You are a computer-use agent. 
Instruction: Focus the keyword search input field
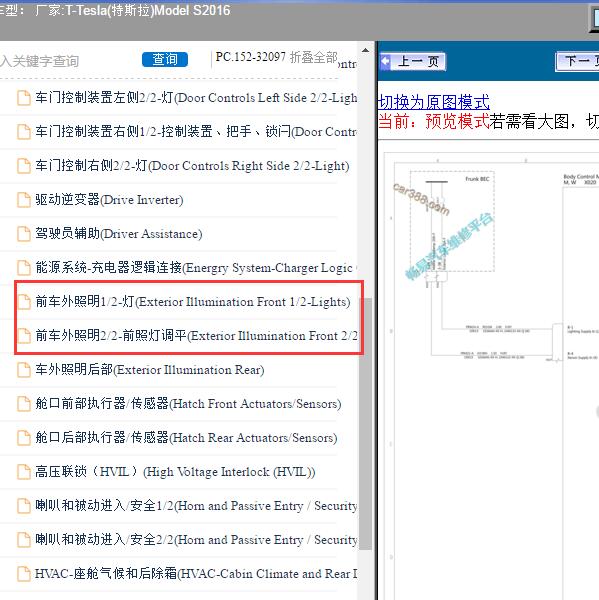(67, 60)
